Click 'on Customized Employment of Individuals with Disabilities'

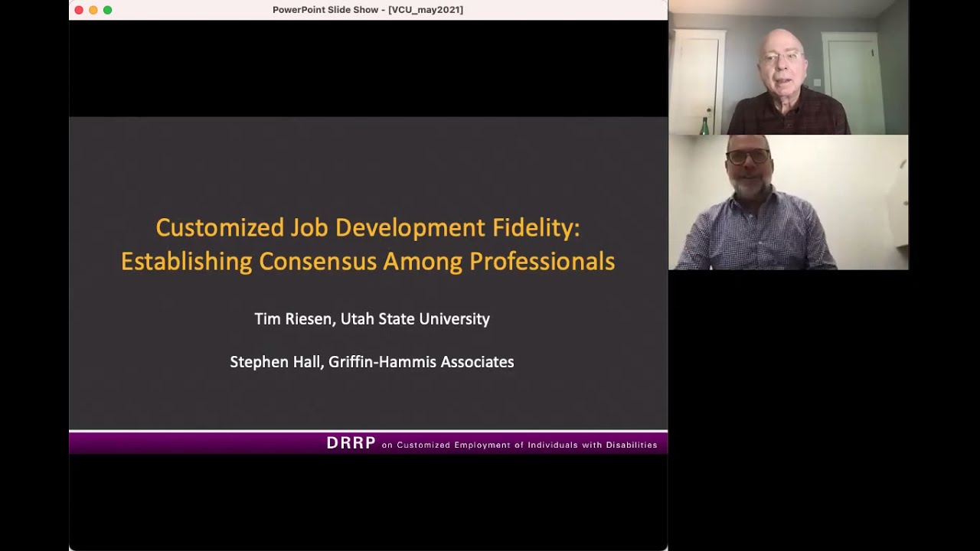(x=519, y=445)
